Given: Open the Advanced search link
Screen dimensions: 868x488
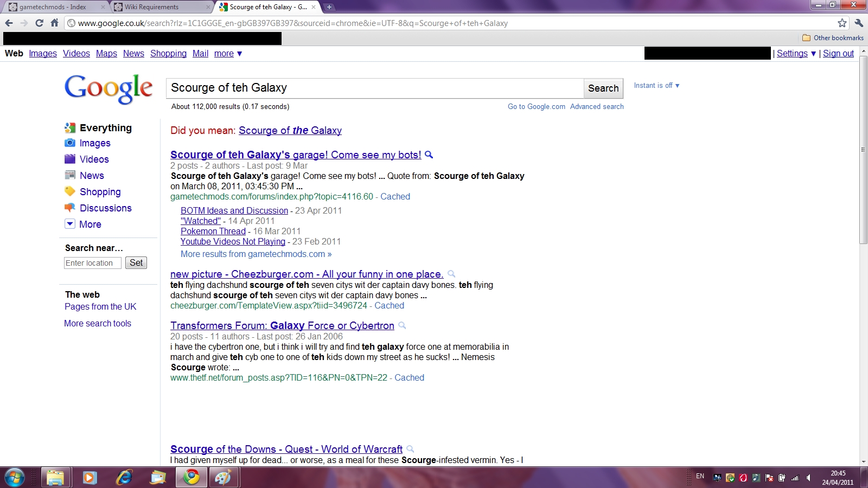Looking at the screenshot, I should (597, 106).
